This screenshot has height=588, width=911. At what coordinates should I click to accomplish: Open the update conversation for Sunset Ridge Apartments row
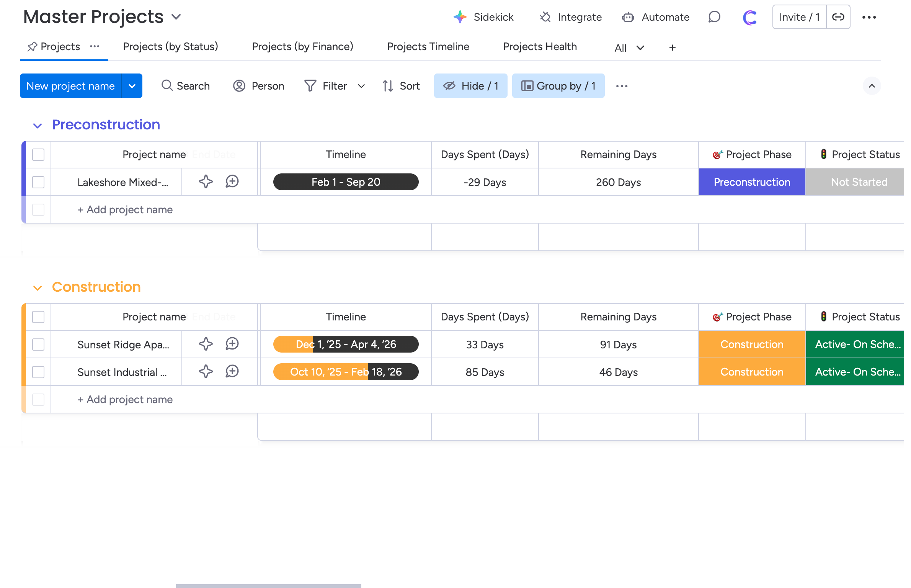tap(232, 344)
